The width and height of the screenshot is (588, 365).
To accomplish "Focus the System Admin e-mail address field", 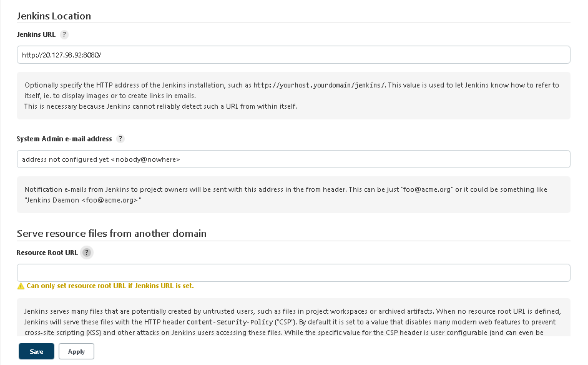I will 293,159.
